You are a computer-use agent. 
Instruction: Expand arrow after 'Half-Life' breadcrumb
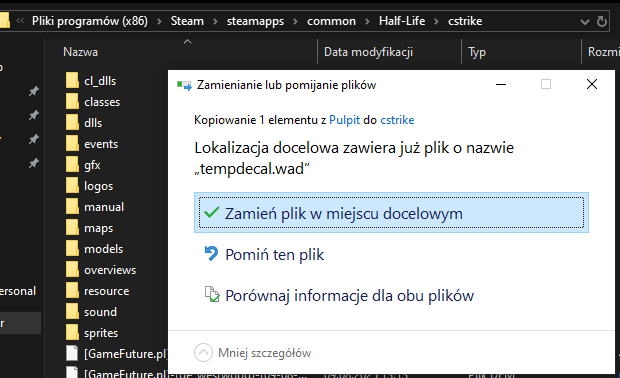[437, 21]
